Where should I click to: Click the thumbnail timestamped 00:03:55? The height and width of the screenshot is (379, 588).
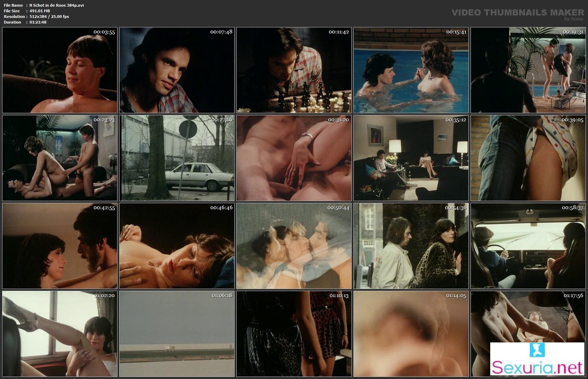pyautogui.click(x=60, y=70)
